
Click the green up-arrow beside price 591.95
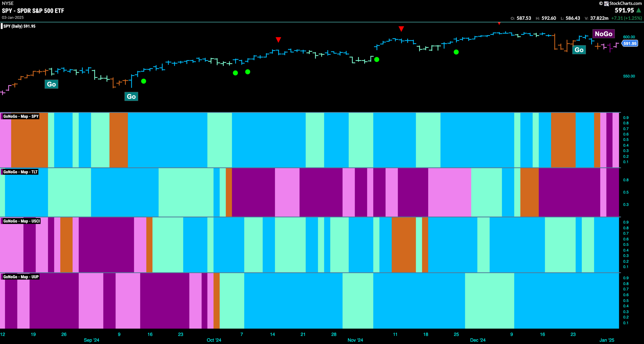pos(638,10)
